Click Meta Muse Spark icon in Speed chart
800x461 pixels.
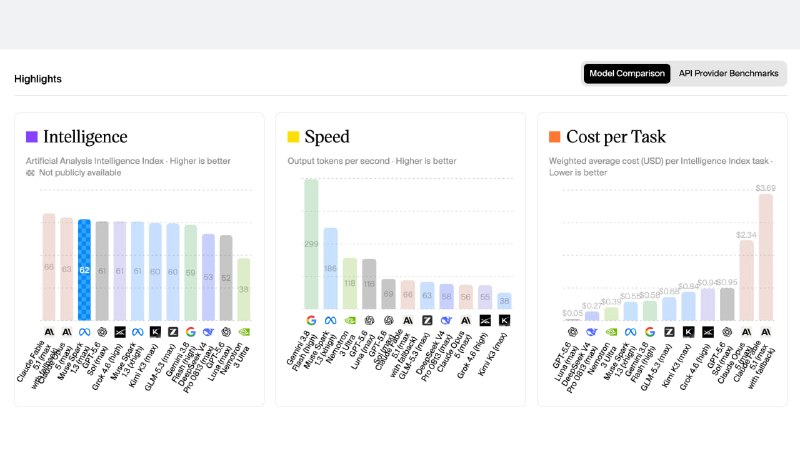click(x=331, y=320)
